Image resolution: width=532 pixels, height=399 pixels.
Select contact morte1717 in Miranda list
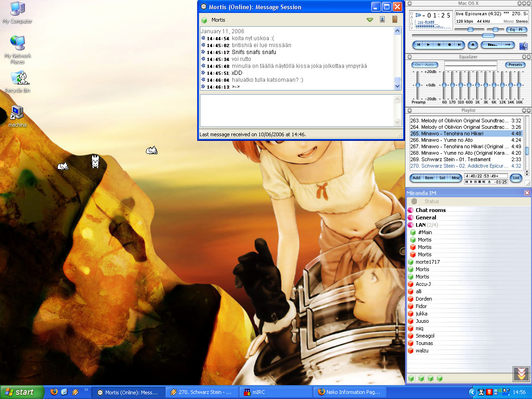tap(428, 262)
